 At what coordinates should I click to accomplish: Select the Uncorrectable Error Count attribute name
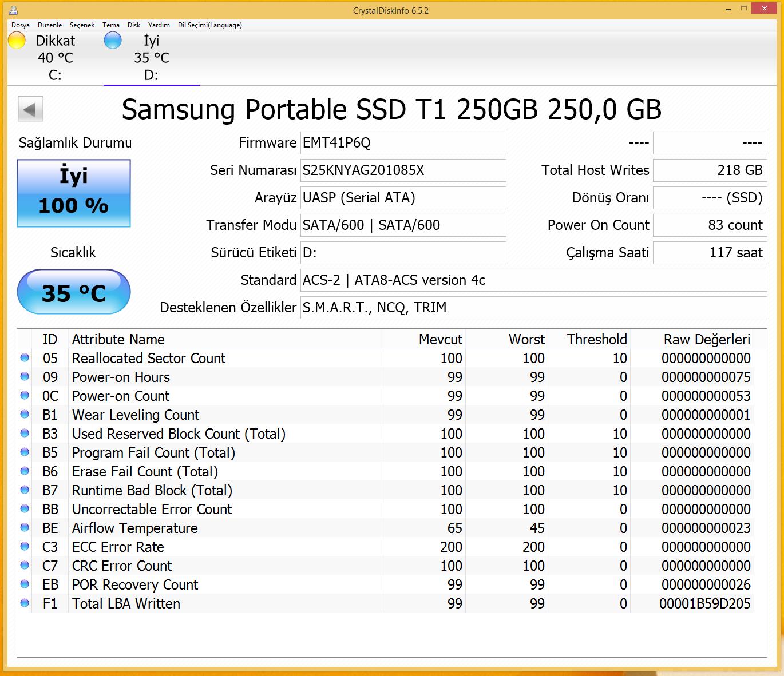pos(152,509)
